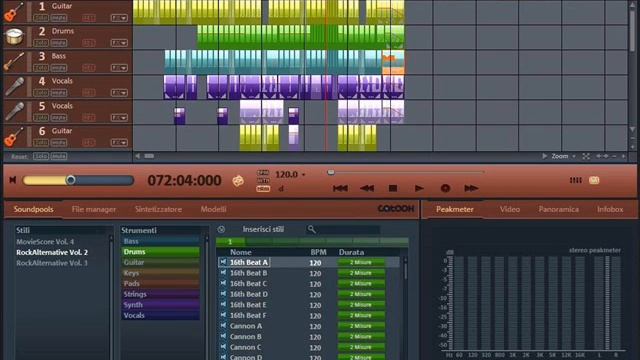Arm recording on track 2 Drums
This screenshot has height=360, width=640.
click(x=89, y=43)
